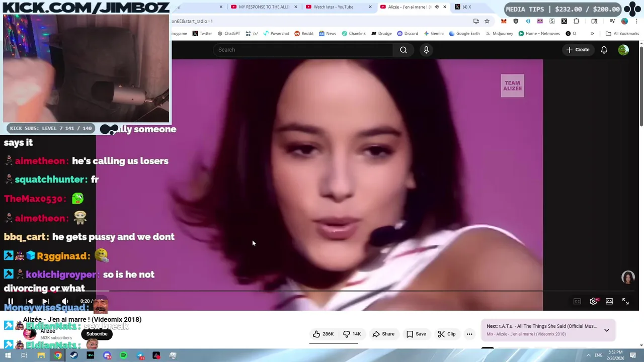Viewport: 644px width, 362px height.
Task: Open Steam from the taskbar
Action: [74, 355]
